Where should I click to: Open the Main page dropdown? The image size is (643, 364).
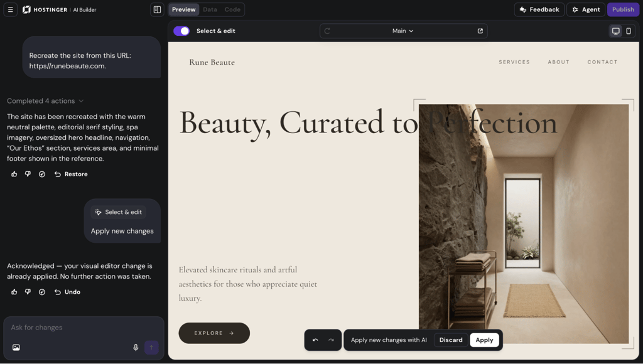(x=403, y=31)
